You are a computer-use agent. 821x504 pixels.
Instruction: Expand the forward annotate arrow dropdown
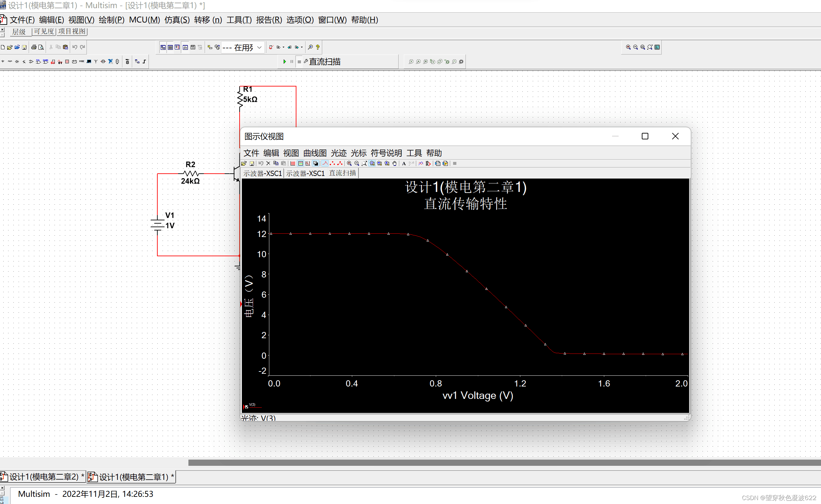(302, 47)
